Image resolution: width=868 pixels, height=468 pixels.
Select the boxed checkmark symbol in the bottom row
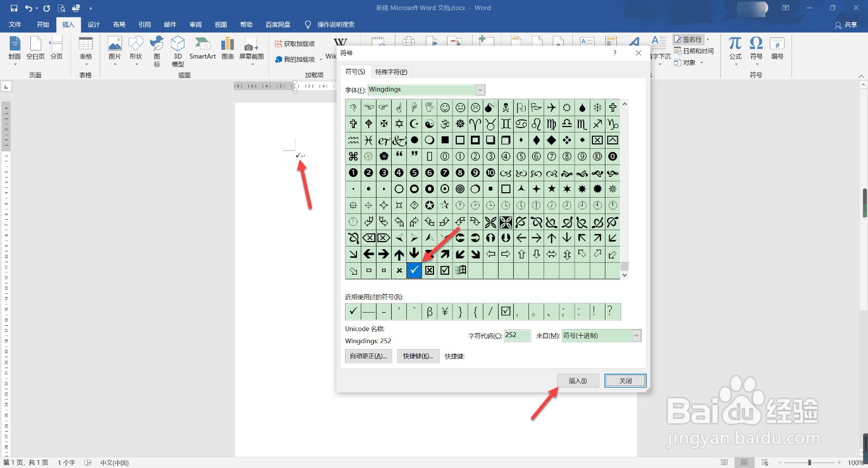(445, 270)
